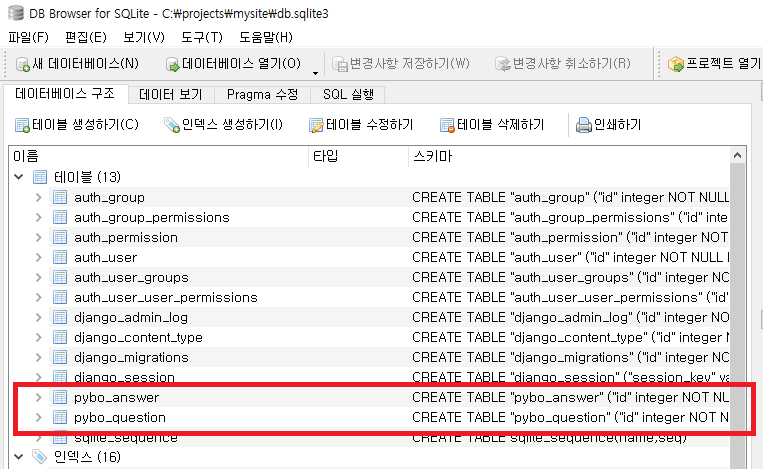Click the table icon beside auth_permission
Viewport: 763px width, 469px height.
click(60, 237)
